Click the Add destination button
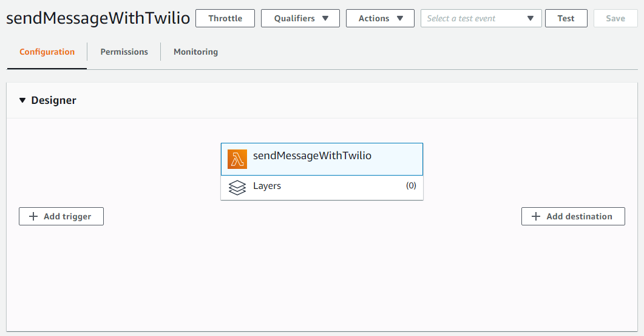Screen dimensions: 644x336 (573, 216)
